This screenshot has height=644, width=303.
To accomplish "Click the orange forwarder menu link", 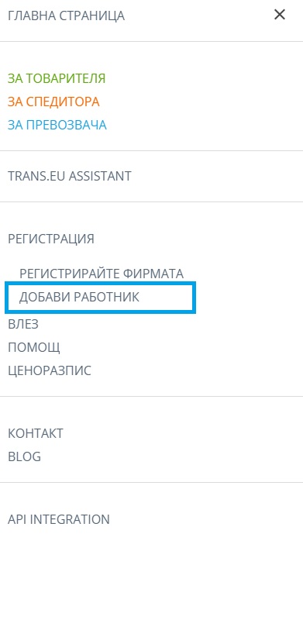I will point(53,102).
